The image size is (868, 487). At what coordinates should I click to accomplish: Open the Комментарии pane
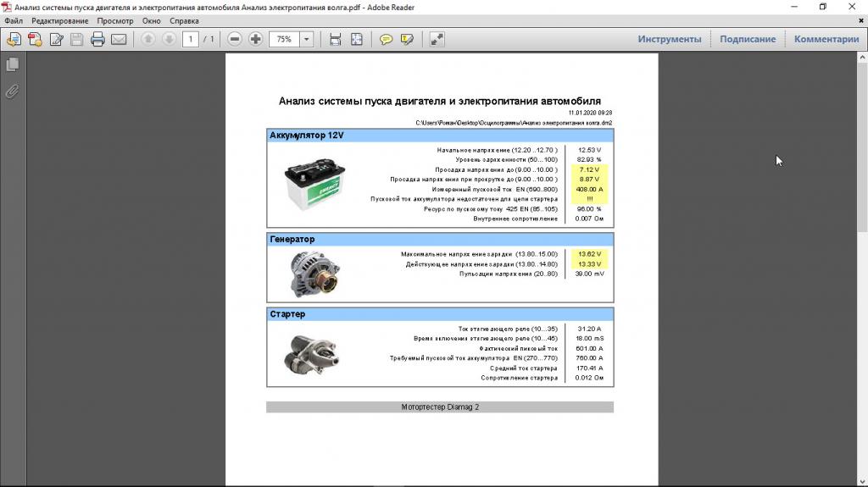[826, 39]
